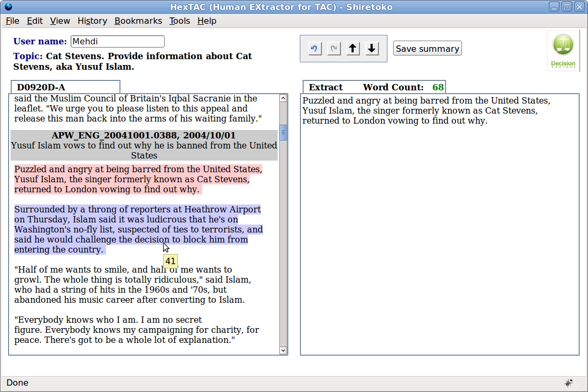Click the Save summary button

pos(427,49)
